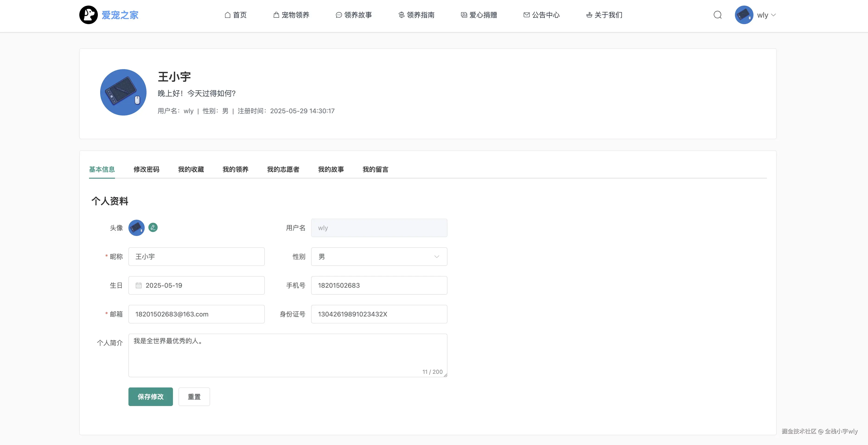Click the 重置 reset button
The width and height of the screenshot is (868, 445).
pyautogui.click(x=194, y=397)
